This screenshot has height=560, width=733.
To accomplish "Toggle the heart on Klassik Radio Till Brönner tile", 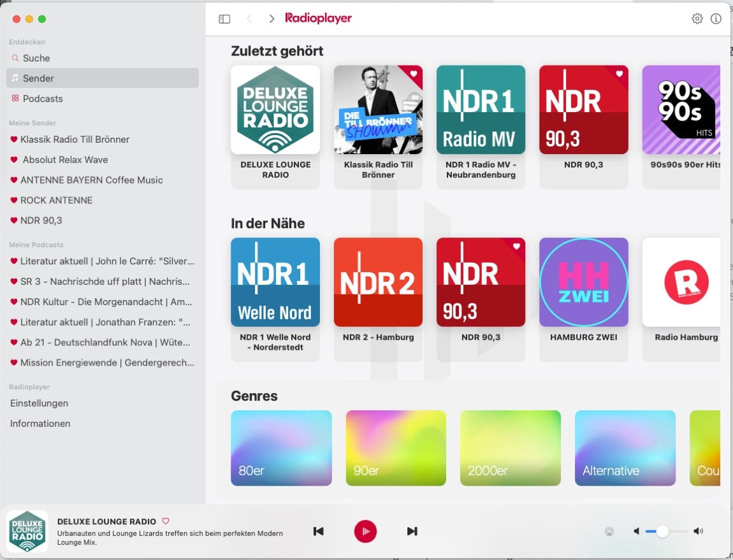I will coord(414,74).
